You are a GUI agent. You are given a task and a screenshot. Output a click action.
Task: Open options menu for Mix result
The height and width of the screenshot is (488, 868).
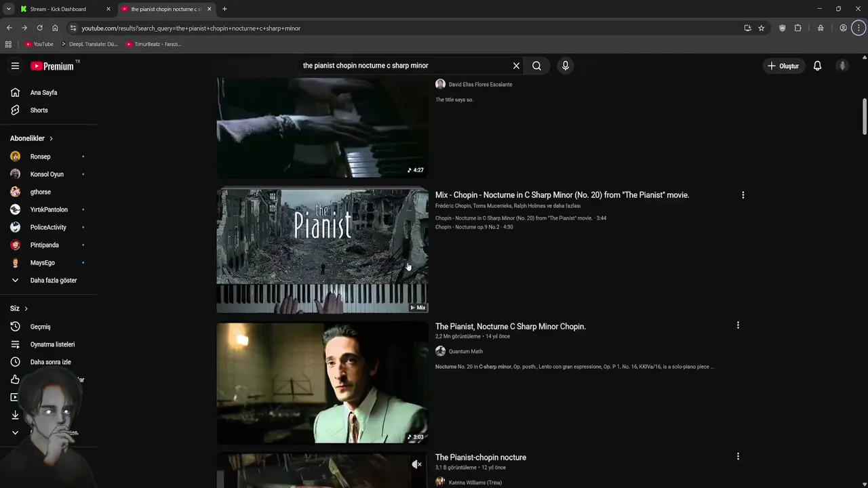coord(743,195)
